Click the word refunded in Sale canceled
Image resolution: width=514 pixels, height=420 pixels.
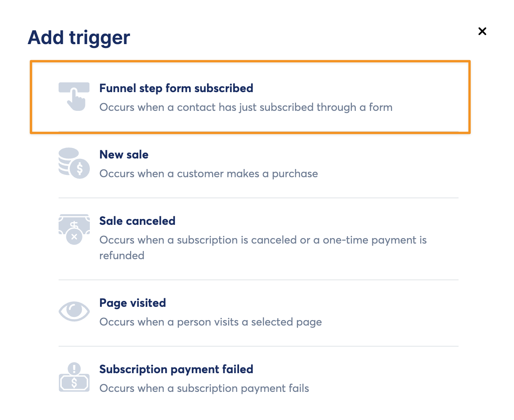coord(121,256)
